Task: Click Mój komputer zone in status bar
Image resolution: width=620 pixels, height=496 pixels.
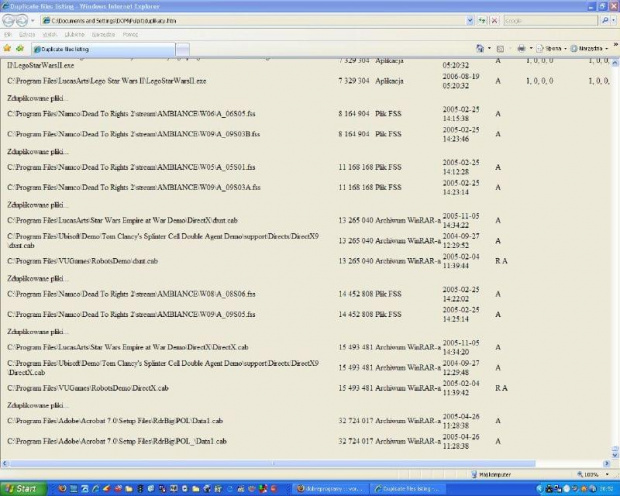Action: click(x=491, y=474)
